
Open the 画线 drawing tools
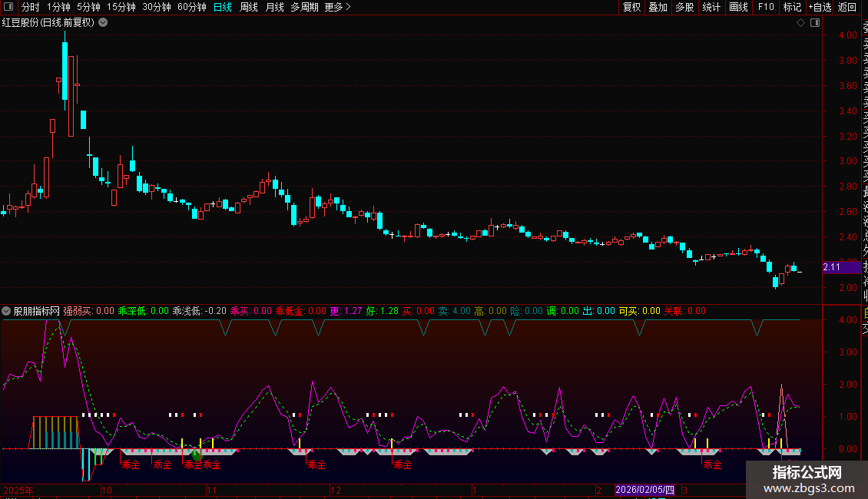pyautogui.click(x=738, y=7)
